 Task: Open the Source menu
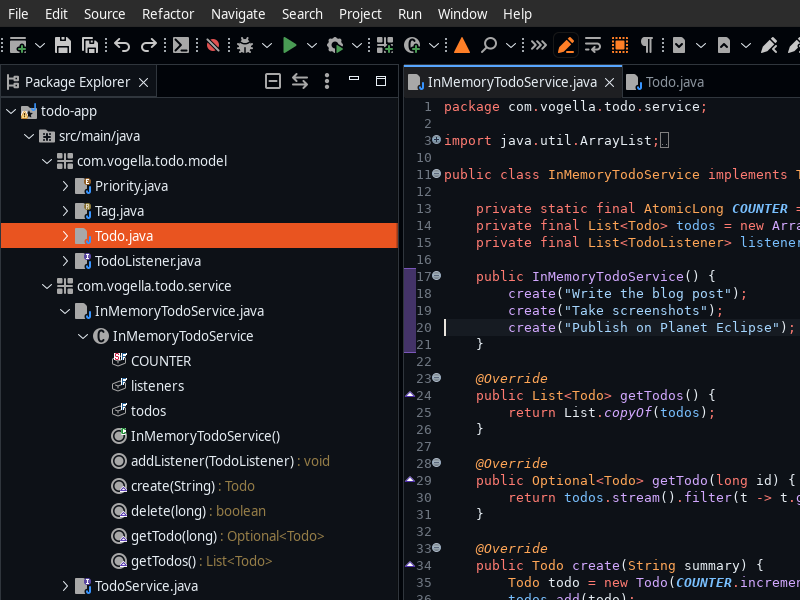pos(105,14)
